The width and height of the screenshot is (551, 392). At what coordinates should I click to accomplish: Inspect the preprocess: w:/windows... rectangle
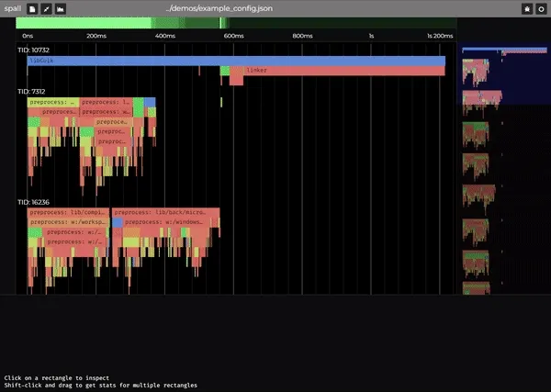click(x=166, y=222)
